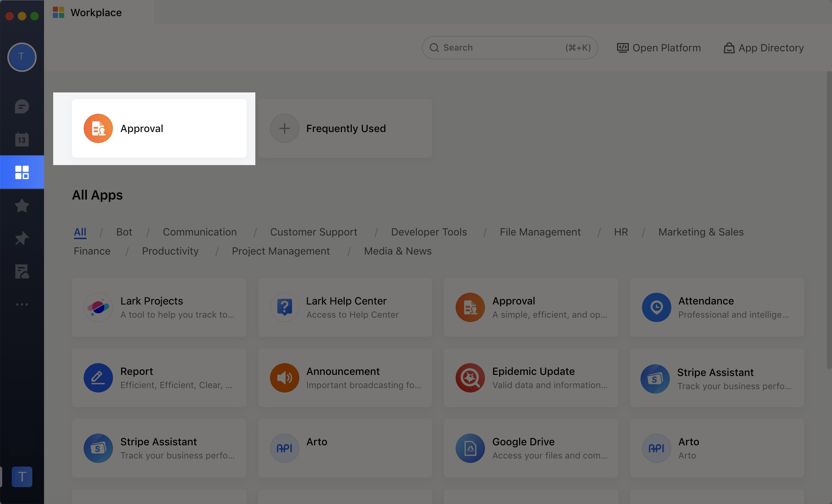
Task: Click the plus icon for Frequently Used
Action: tap(284, 128)
